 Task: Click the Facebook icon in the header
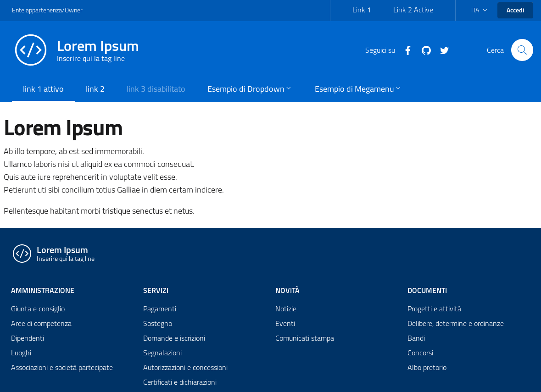408,50
